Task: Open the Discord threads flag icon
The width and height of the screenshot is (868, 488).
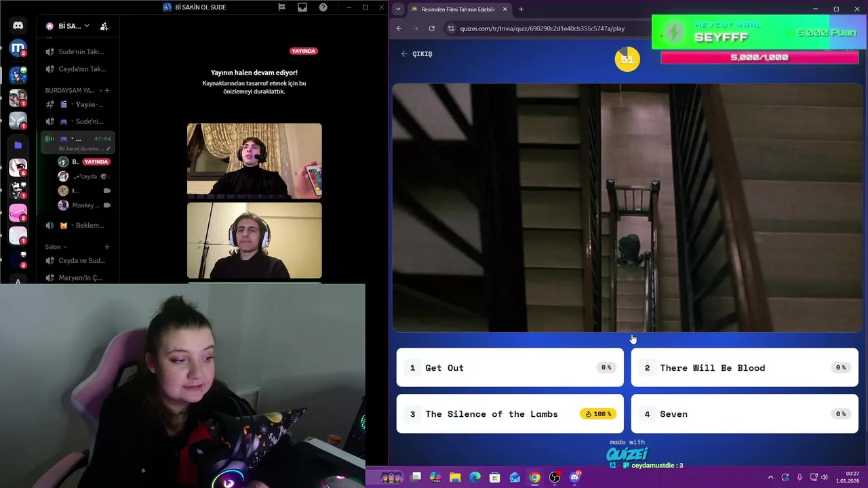Action: [281, 7]
